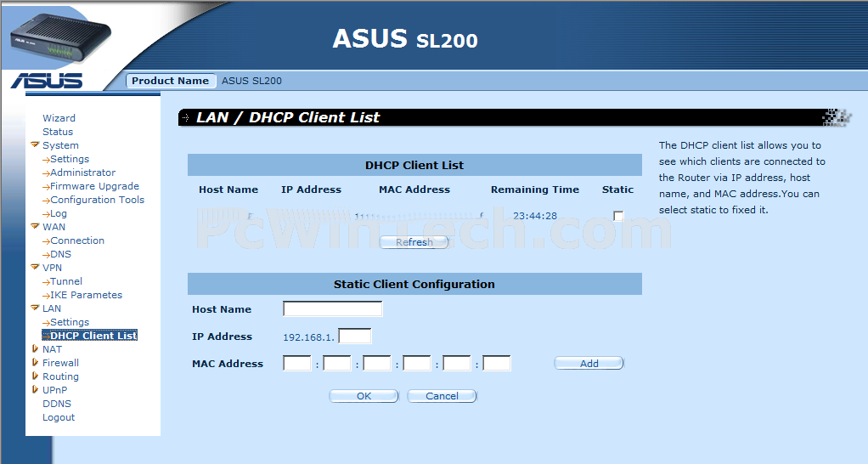Expand the Routing section arrow
This screenshot has height=464, width=868.
(x=35, y=376)
